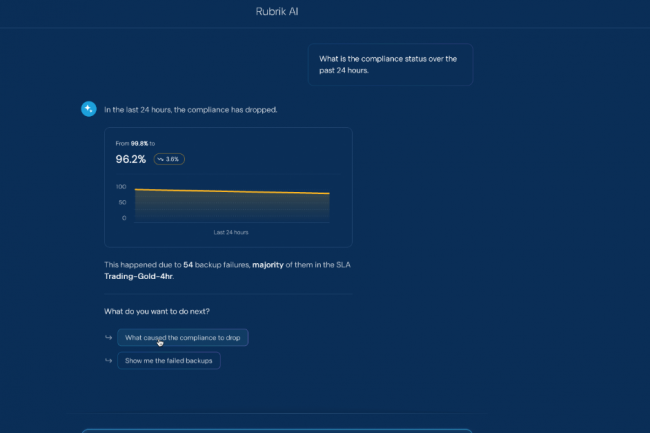Click the 'Rubrik AI' title
The image size is (650, 433).
point(277,12)
